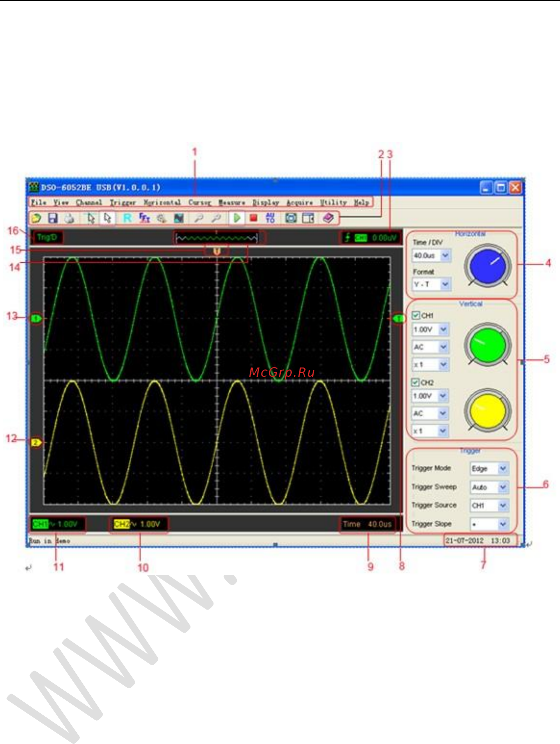The image size is (560, 744).
Task: Click the 0.00uV trigger level readout
Action: pyautogui.click(x=385, y=238)
